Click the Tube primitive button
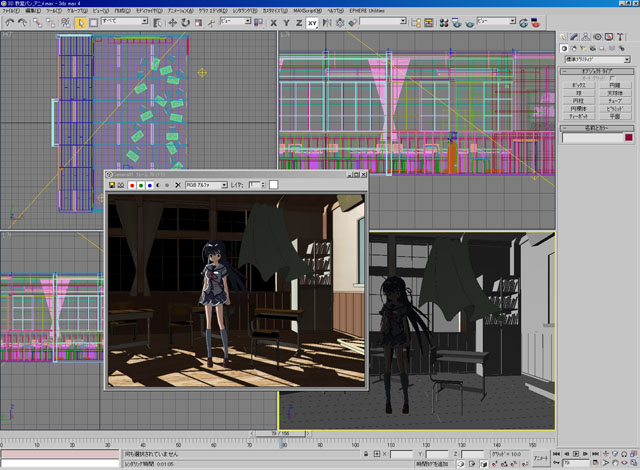 tap(615, 101)
